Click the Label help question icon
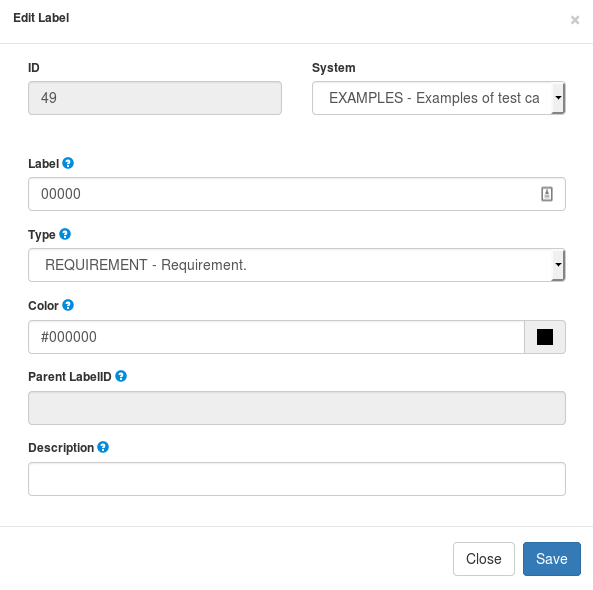 [68, 163]
